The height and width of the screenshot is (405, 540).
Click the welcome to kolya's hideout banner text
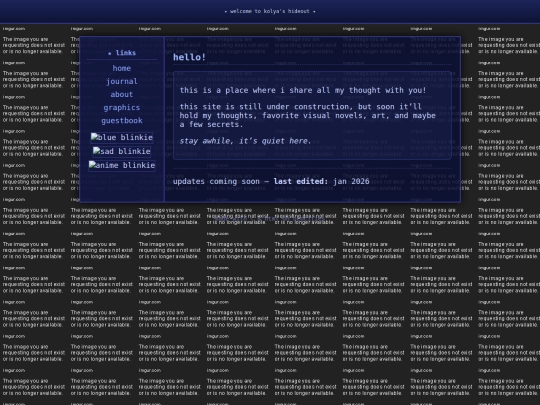270,11
